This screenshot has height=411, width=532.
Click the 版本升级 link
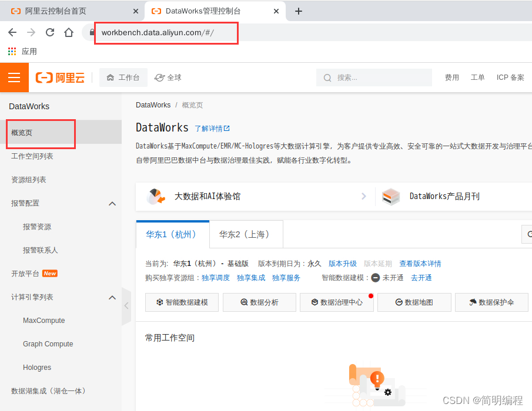[x=342, y=264]
